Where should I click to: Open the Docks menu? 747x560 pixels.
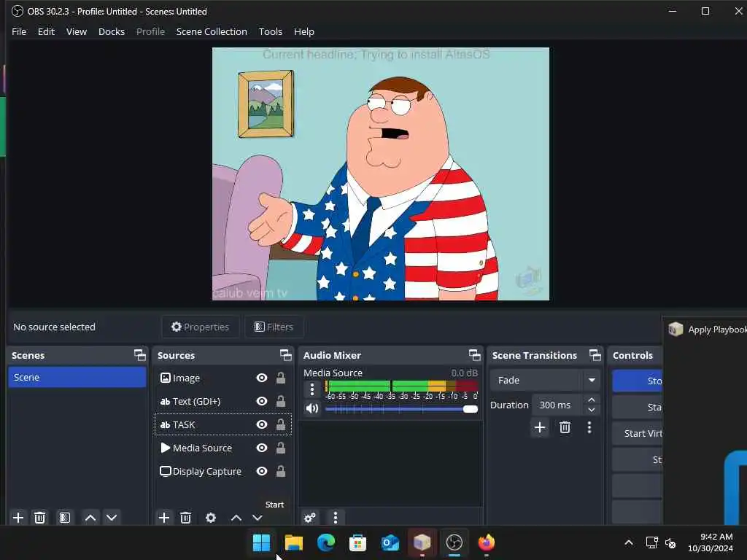click(x=112, y=31)
